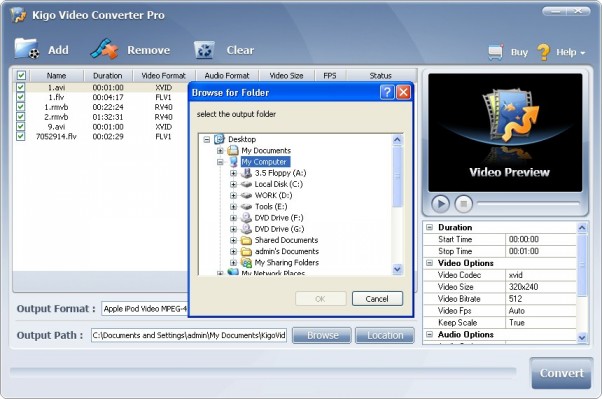The width and height of the screenshot is (602, 399).
Task: Sort by the Duration column header
Action: point(108,76)
